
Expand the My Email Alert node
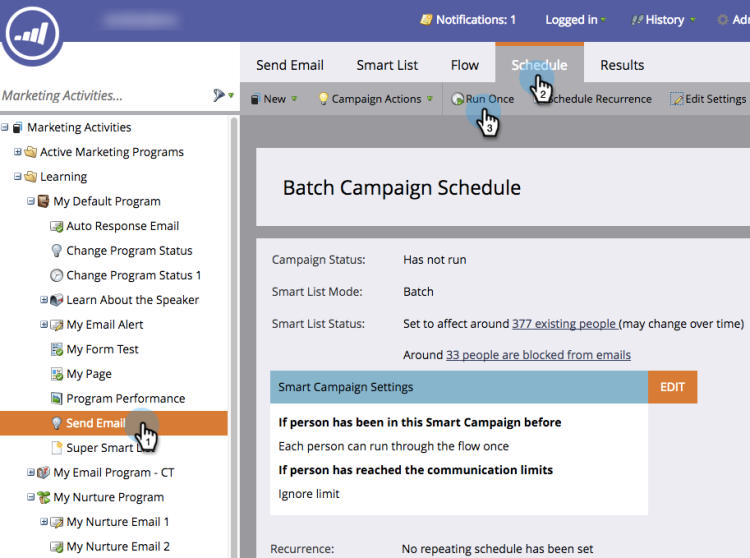coord(44,325)
